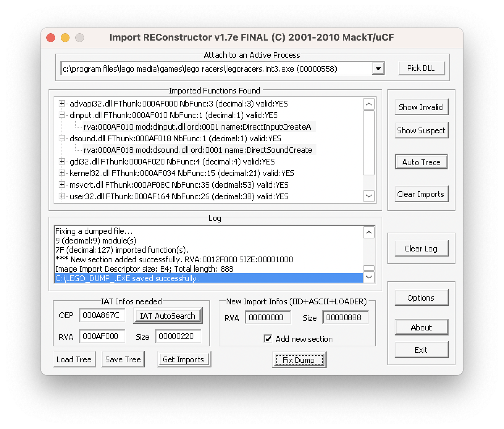504x429 pixels.
Task: Click the imports list scrollbar thumb
Action: (369, 143)
